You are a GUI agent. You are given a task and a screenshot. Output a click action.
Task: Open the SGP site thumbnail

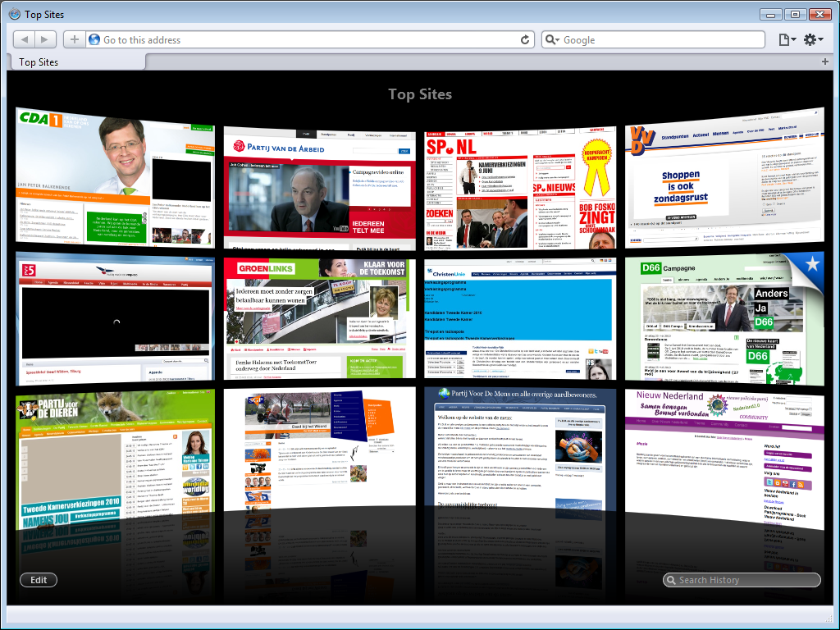(x=319, y=449)
